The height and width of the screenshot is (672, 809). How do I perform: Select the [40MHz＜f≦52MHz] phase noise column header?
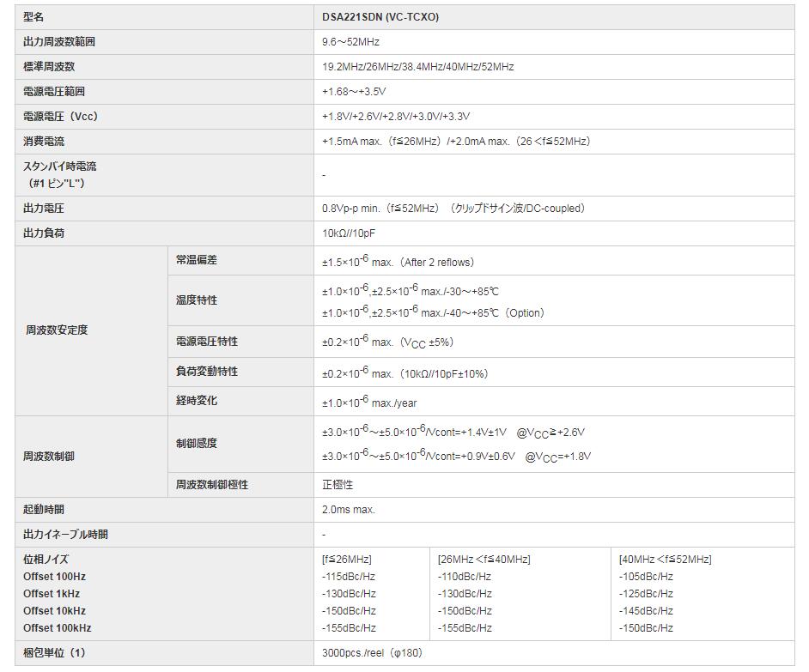pos(665,560)
